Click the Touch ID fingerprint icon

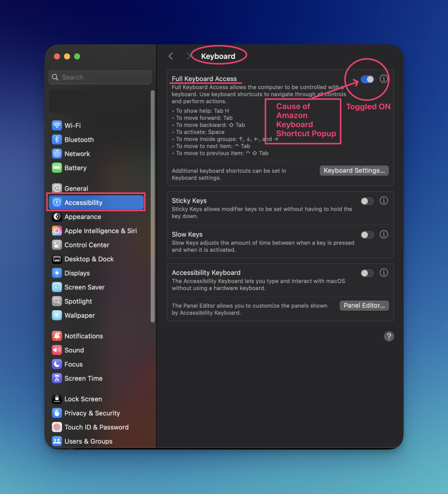click(57, 427)
